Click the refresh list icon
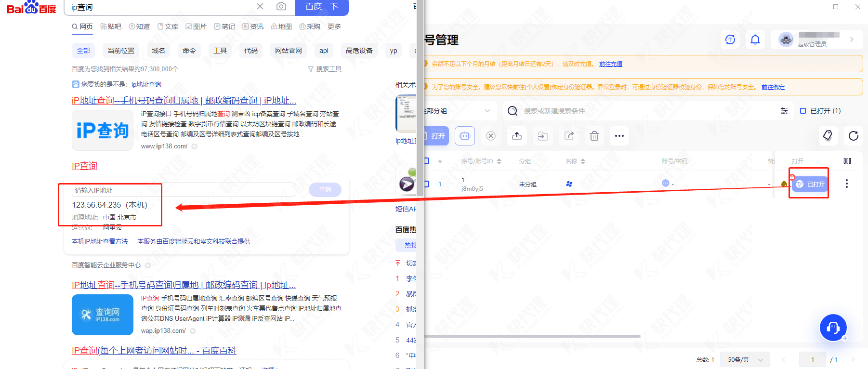This screenshot has width=868, height=369. coord(853,136)
